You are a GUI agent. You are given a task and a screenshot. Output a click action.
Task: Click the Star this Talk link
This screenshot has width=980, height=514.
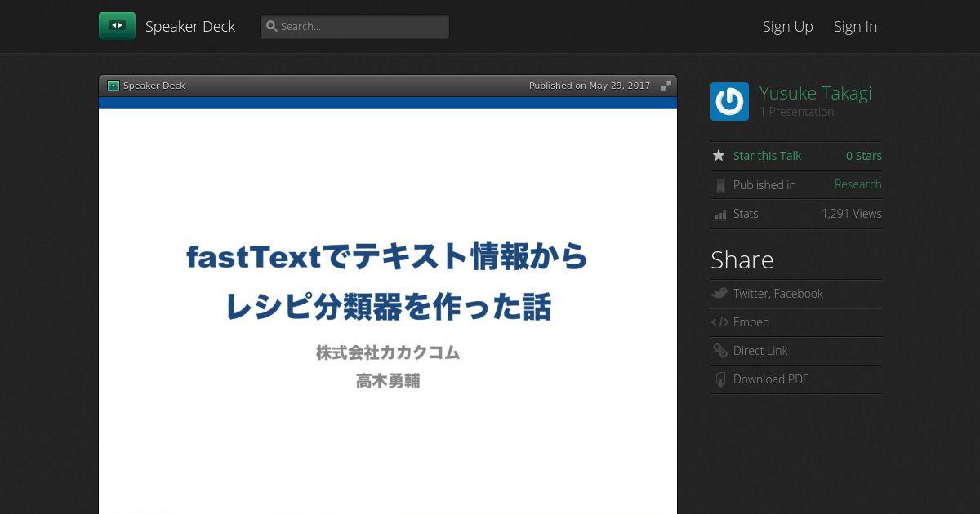coord(767,156)
